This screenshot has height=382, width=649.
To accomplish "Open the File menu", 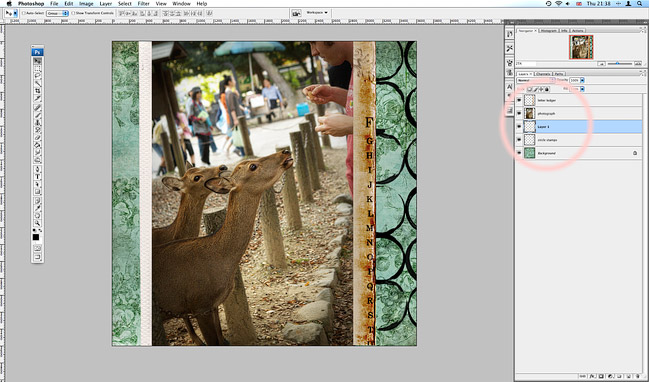I will 54,4.
